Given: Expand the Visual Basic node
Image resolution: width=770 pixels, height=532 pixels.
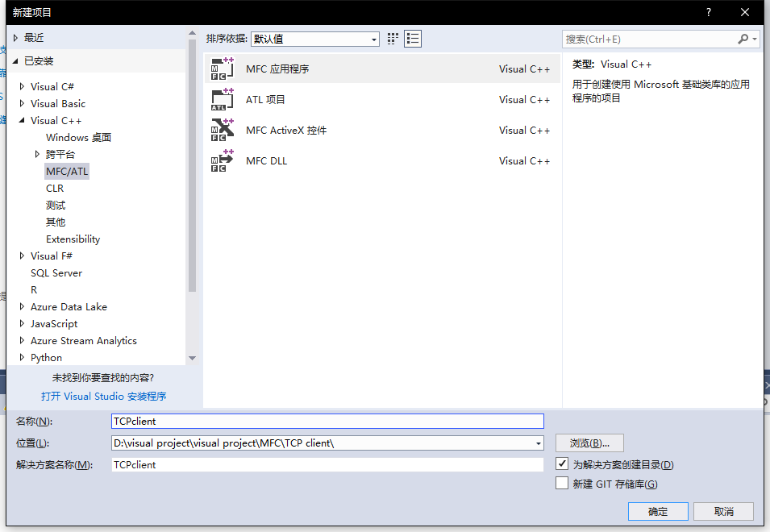Looking at the screenshot, I should (22, 103).
